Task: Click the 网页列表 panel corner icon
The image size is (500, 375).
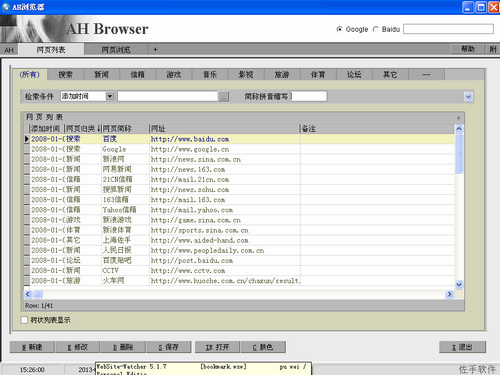Action: click(x=458, y=118)
